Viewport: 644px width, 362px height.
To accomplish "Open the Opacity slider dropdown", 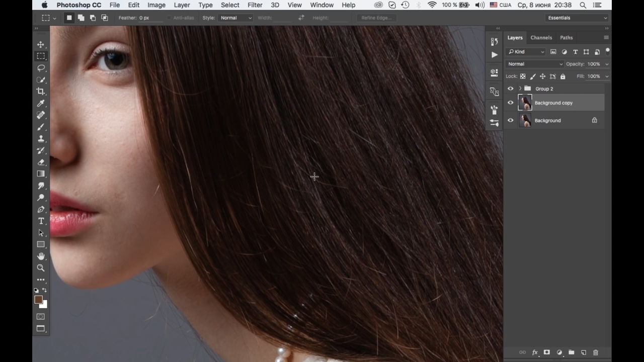I will (x=606, y=64).
